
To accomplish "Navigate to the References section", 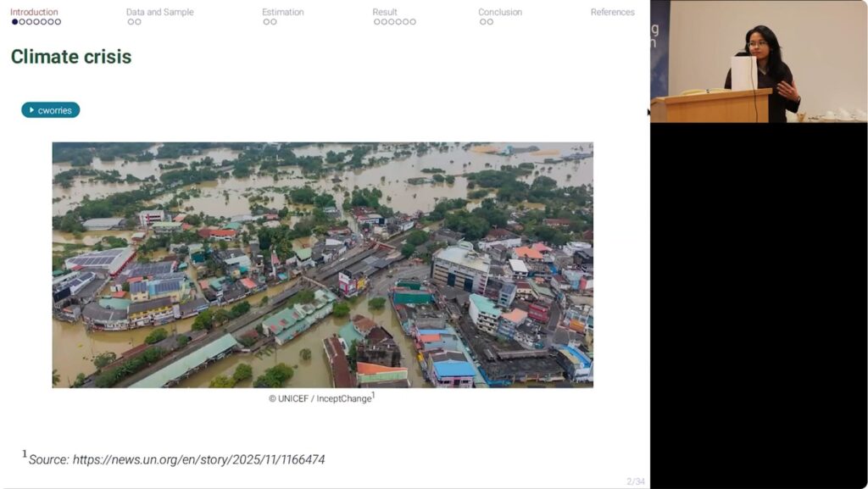I will [612, 12].
